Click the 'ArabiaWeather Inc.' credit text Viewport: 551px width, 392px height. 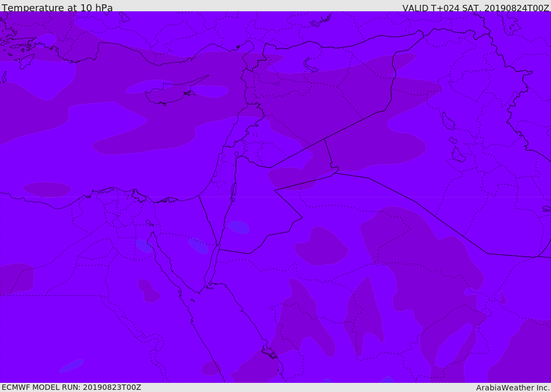tap(513, 388)
